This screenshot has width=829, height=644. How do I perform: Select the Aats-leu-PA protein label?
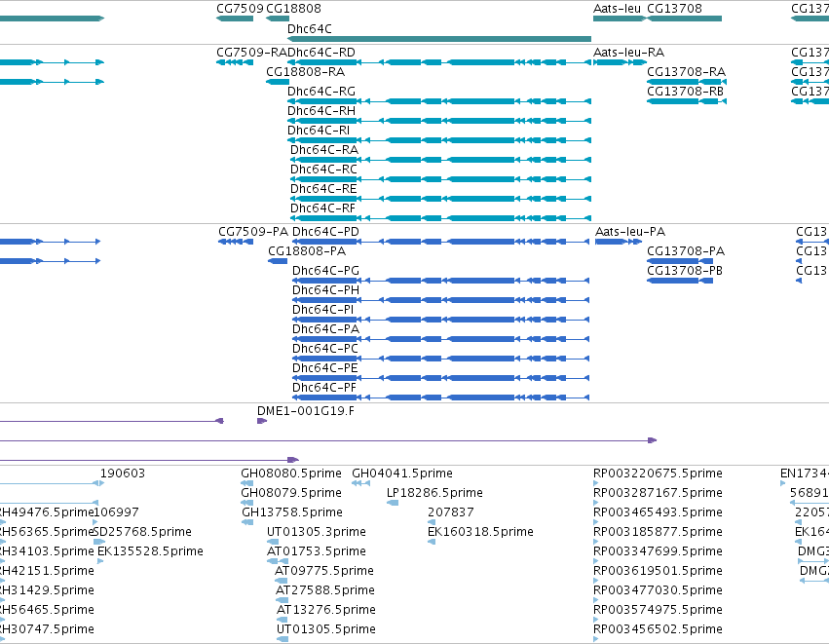[x=630, y=232]
